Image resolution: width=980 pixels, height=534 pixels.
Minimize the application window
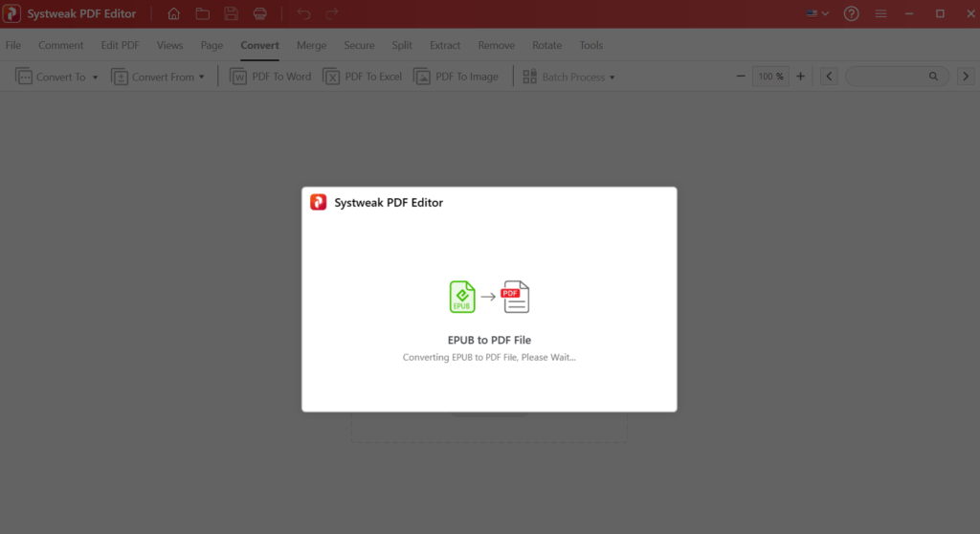click(909, 13)
